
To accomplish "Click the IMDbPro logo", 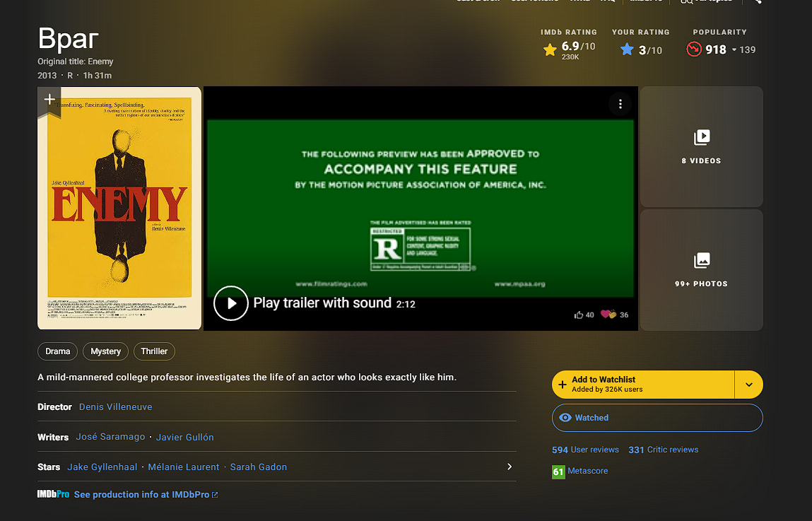I will [53, 494].
